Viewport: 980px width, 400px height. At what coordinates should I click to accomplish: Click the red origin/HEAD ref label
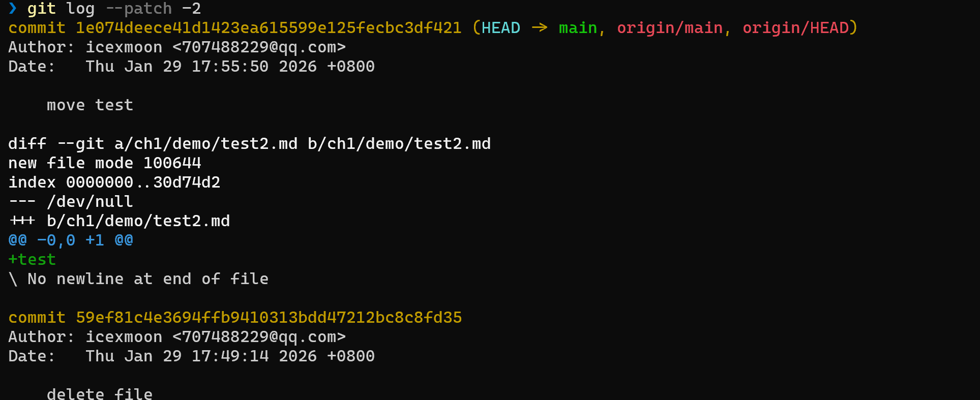795,28
